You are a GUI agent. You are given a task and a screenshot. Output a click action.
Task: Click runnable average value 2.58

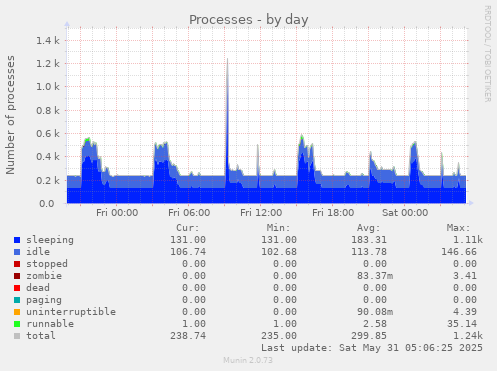tap(375, 324)
